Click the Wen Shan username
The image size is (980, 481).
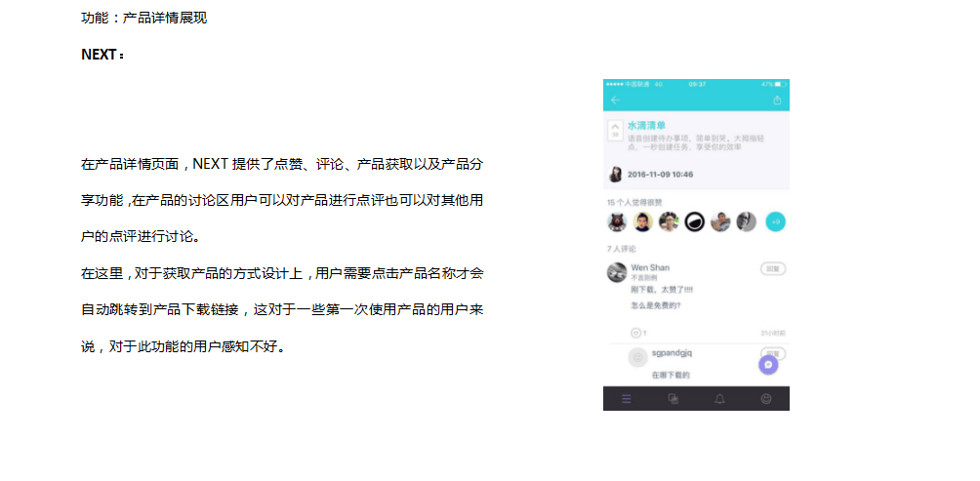click(x=650, y=267)
